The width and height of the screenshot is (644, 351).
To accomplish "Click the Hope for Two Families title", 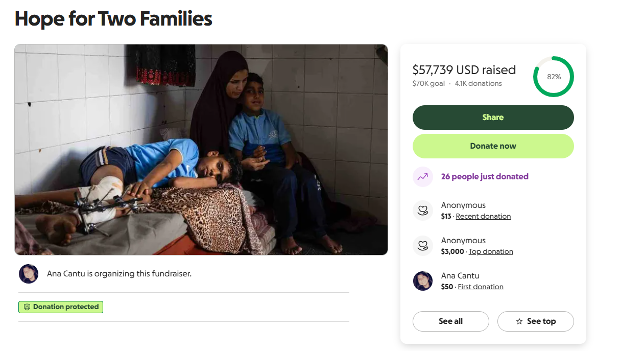I will pos(113,19).
